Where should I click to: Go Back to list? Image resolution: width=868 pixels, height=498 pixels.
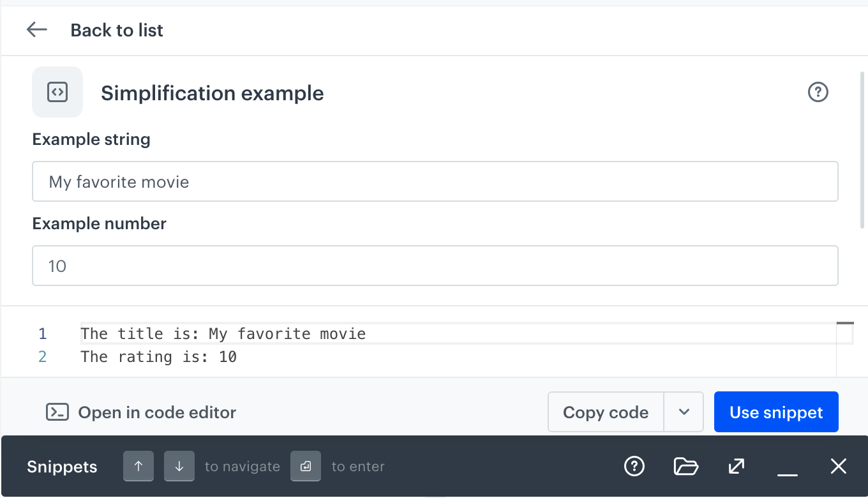tap(117, 29)
